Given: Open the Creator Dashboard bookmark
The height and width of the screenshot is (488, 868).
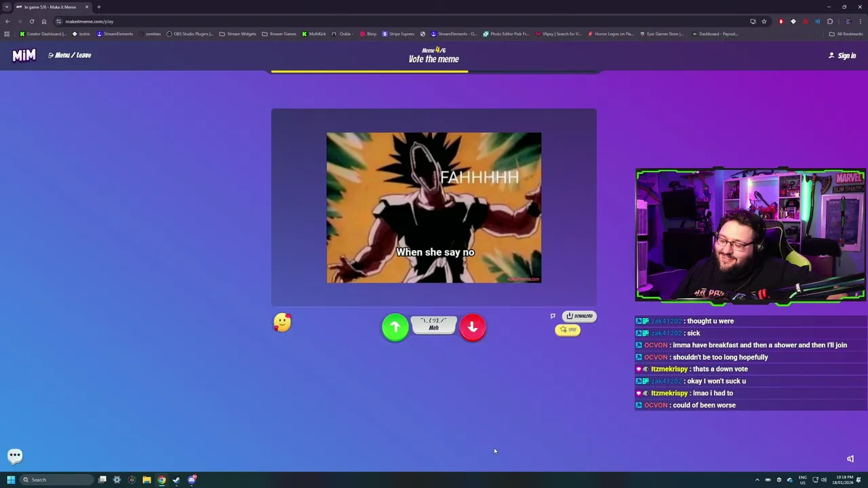Looking at the screenshot, I should [x=43, y=34].
